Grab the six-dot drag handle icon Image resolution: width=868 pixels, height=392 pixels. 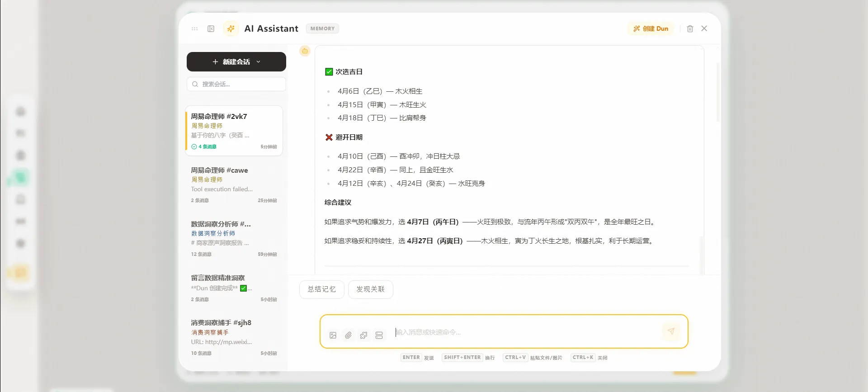pyautogui.click(x=194, y=28)
